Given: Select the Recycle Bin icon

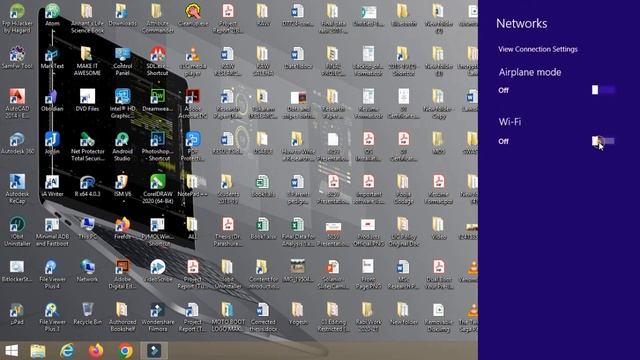Looking at the screenshot, I should [87, 314].
